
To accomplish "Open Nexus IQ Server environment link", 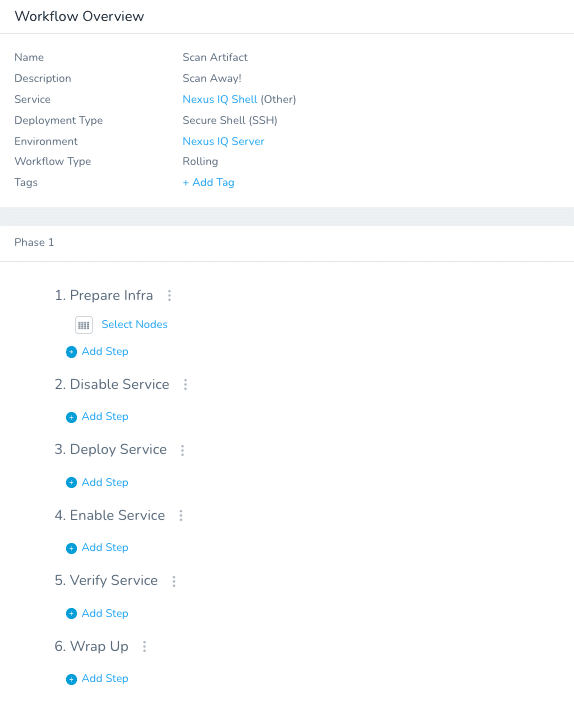I will [223, 141].
